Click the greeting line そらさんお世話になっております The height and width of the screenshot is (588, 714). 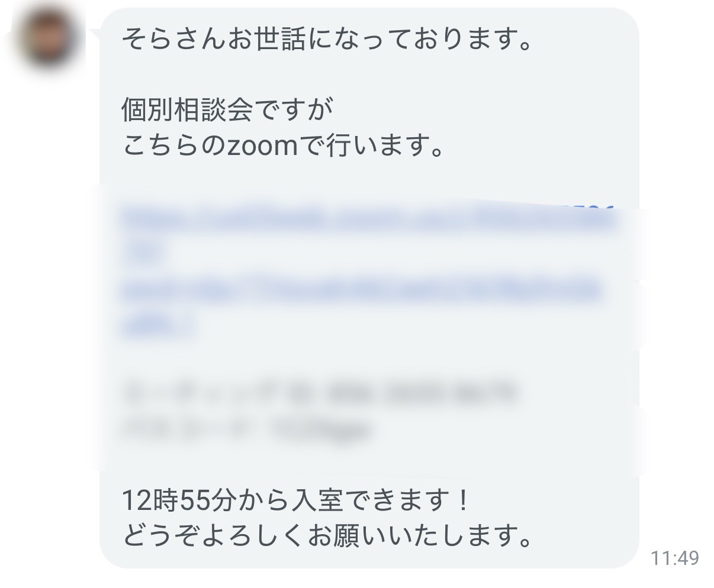coord(325,39)
